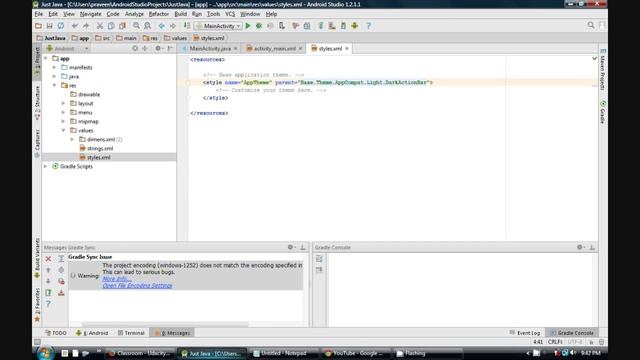Viewport: 640px width, 360px height.
Task: Click the Copy toolbar icon
Action: pyautogui.click(x=111, y=26)
